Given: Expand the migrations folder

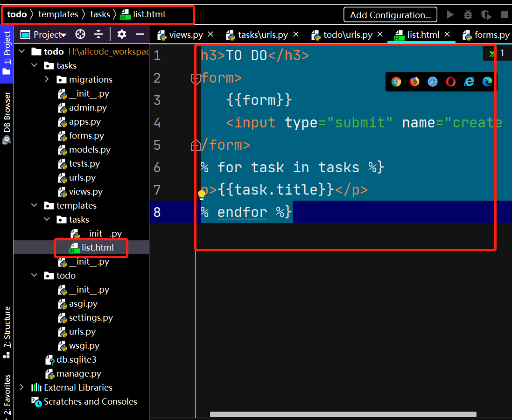Looking at the screenshot, I should pyautogui.click(x=47, y=79).
